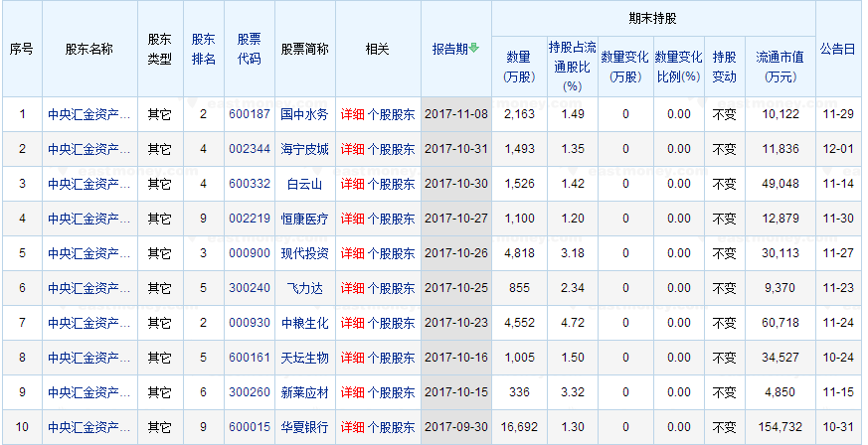The height and width of the screenshot is (445, 868).
Task: Click shareholder name 中央汇金资产 in row 1
Action: [x=88, y=114]
